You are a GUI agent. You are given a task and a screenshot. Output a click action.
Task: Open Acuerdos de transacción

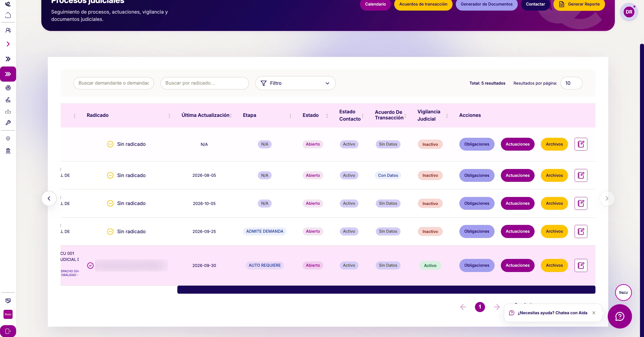pyautogui.click(x=423, y=4)
